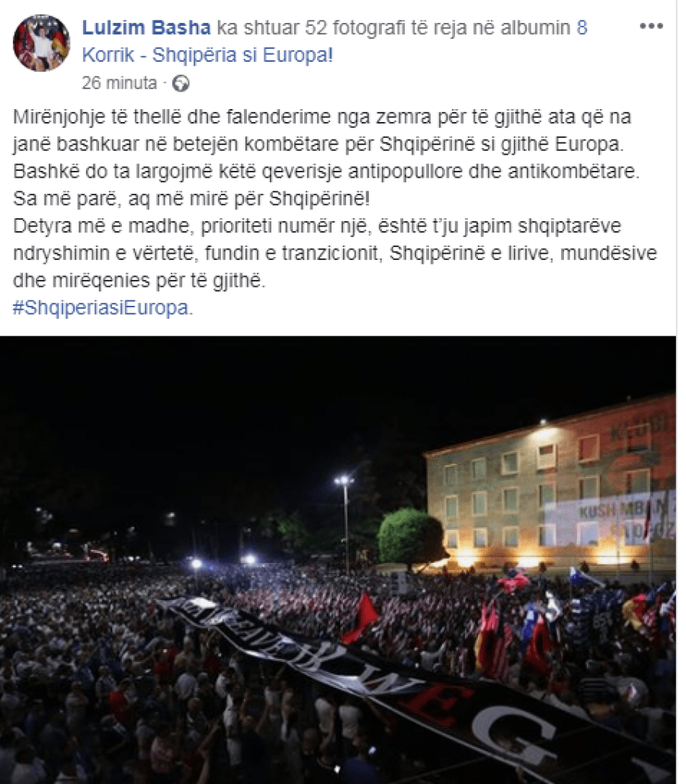Image resolution: width=686 pixels, height=784 pixels.
Task: Open the night protest crowd photo
Action: [x=338, y=560]
